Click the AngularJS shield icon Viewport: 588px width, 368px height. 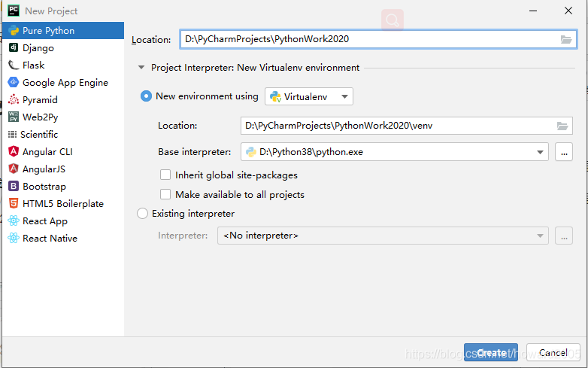(14, 169)
